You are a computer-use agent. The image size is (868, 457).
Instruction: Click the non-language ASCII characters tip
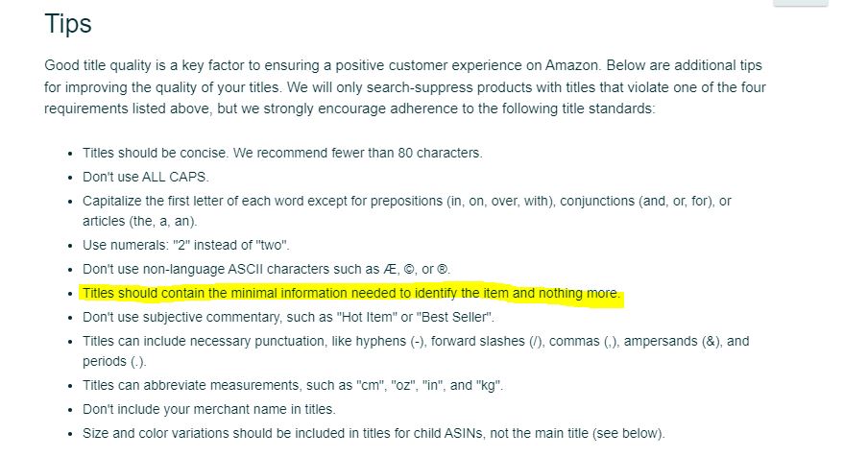266,270
